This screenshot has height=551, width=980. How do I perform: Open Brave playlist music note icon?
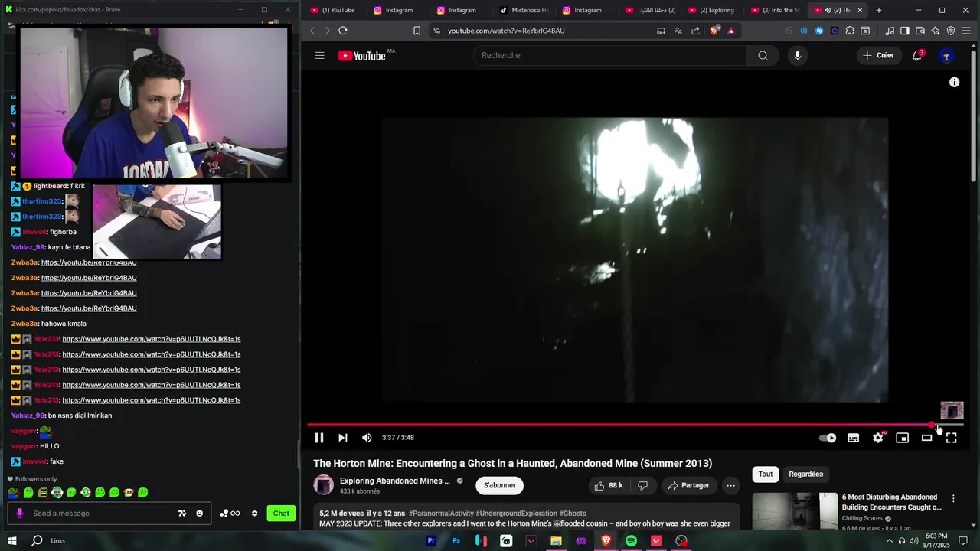point(890,31)
